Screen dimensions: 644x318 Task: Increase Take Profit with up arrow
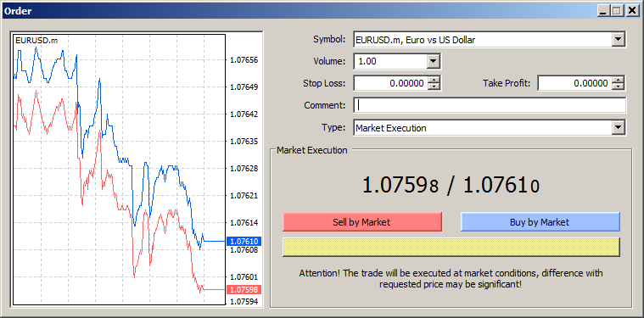618,81
